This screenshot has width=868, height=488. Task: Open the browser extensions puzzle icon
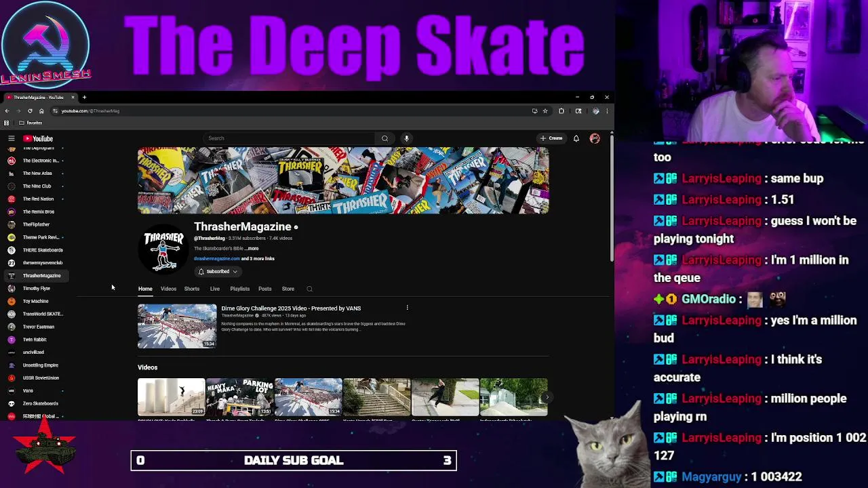point(561,111)
